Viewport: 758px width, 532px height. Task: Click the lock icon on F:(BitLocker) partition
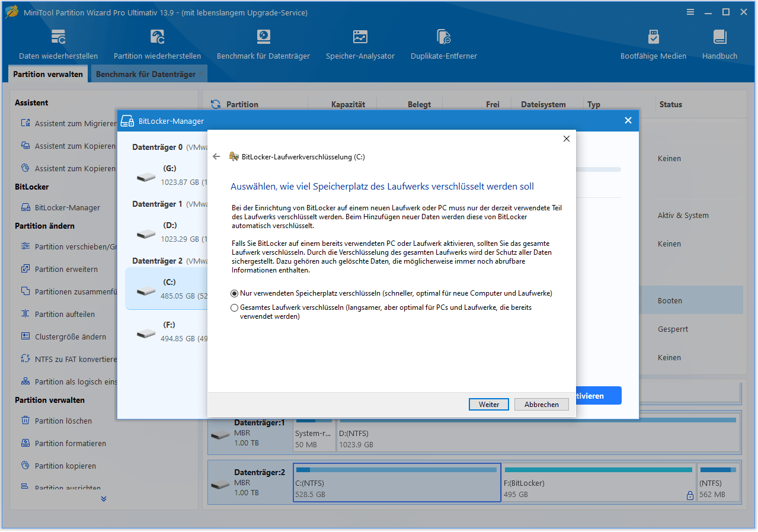(x=689, y=495)
